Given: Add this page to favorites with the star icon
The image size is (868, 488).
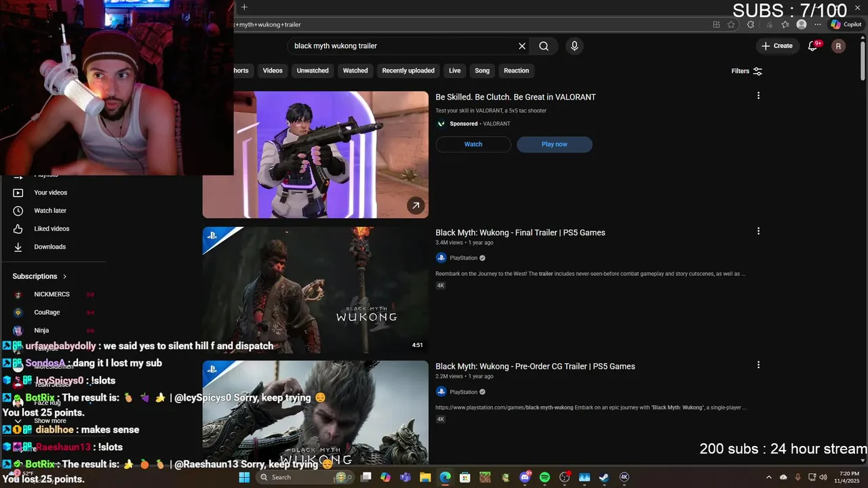Looking at the screenshot, I should pyautogui.click(x=731, y=24).
